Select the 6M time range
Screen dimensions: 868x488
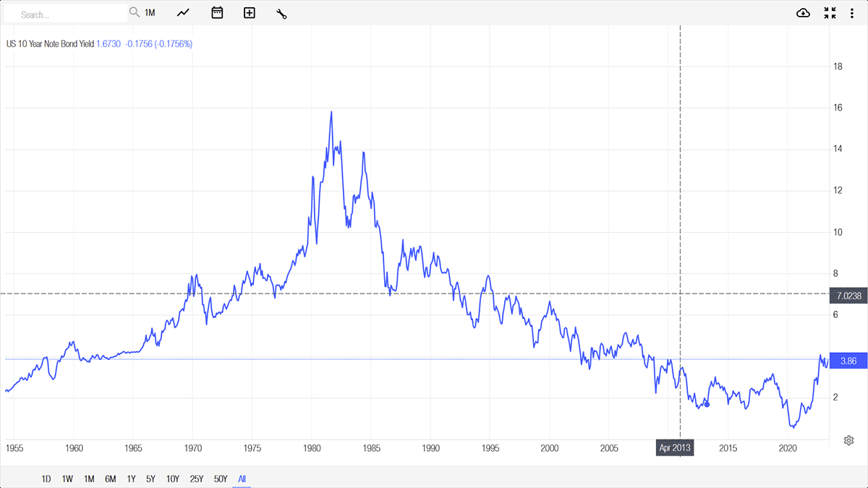click(111, 479)
